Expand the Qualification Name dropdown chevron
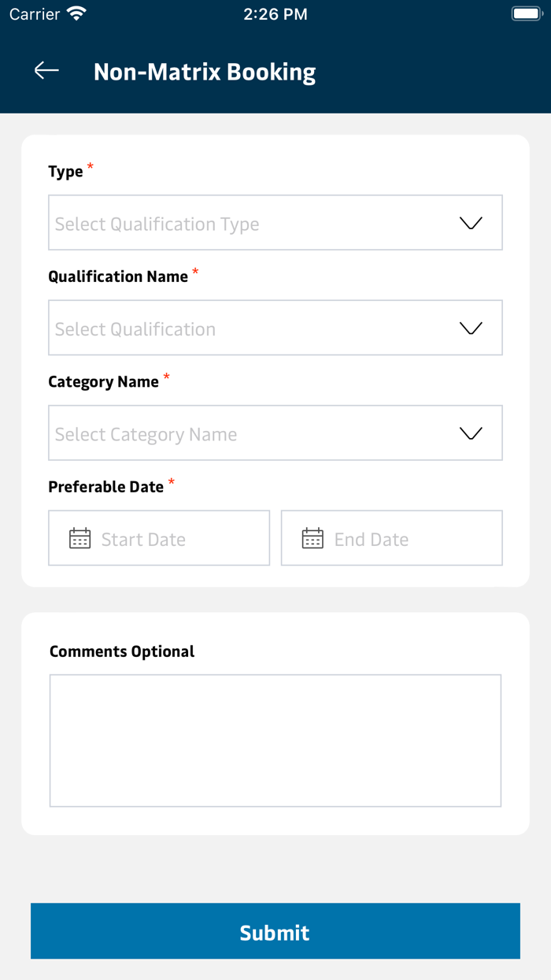The image size is (551, 980). [x=471, y=328]
